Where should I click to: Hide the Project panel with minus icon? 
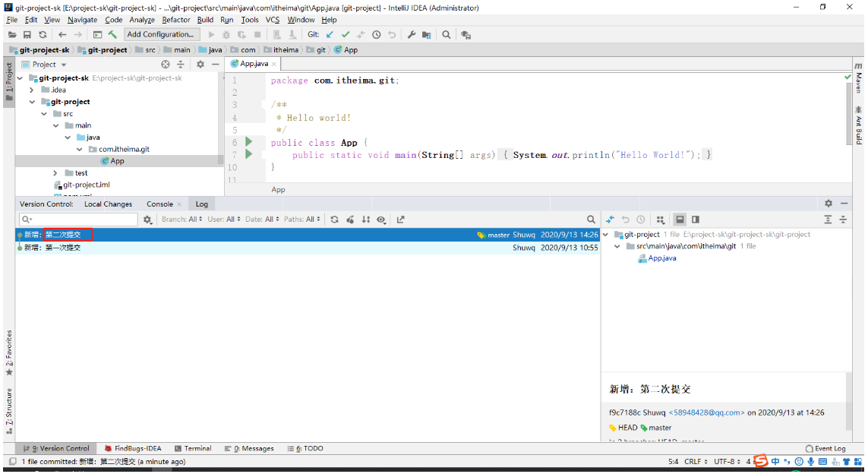tap(216, 65)
